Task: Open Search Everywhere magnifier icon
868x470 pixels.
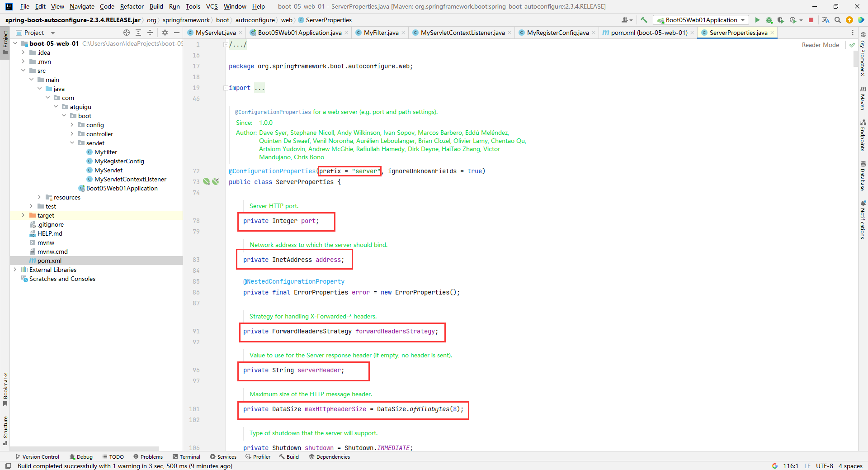Action: pos(838,20)
